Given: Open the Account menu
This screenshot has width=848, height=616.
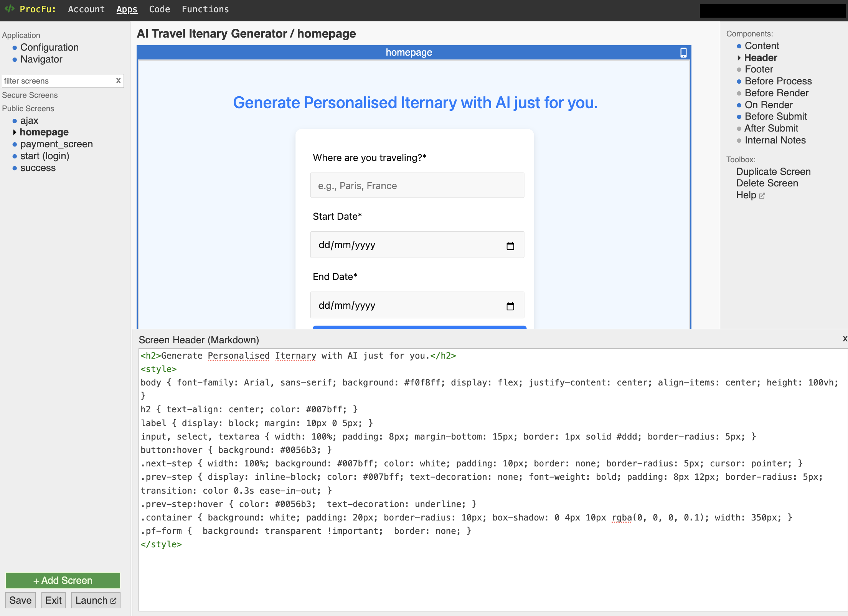Looking at the screenshot, I should tap(86, 9).
